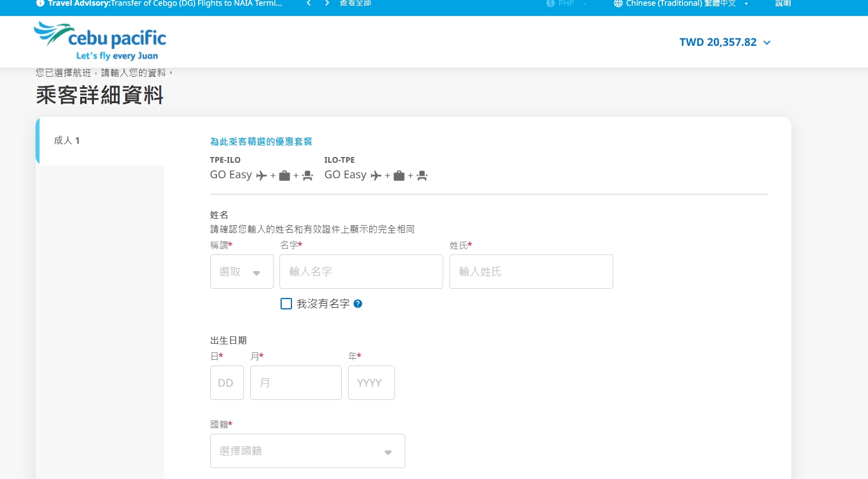Select the 成人 1 passenger tab
Screen dimensions: 868x479
(67, 140)
